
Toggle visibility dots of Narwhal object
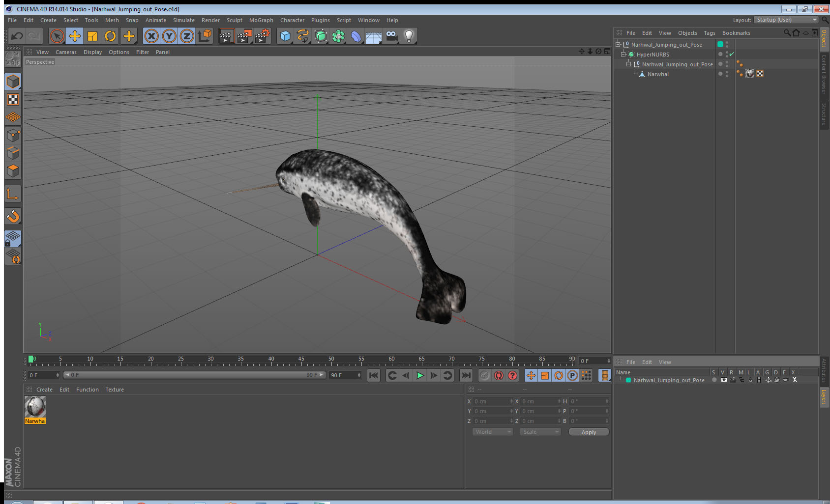(727, 74)
